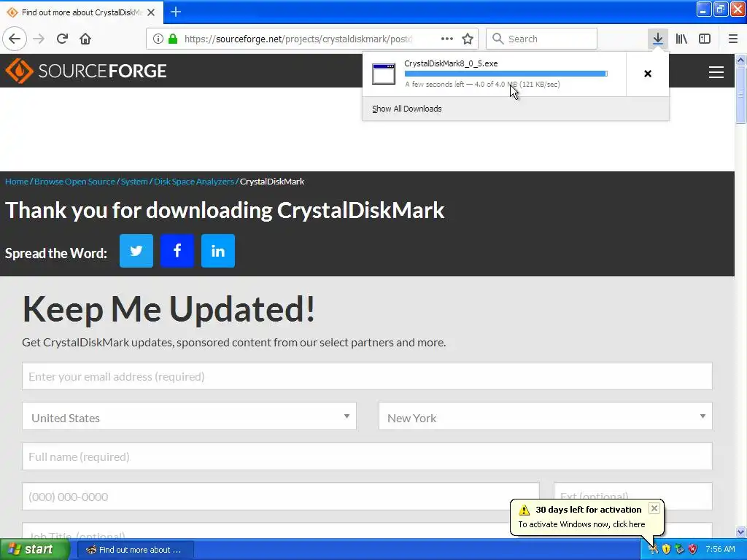The image size is (747, 560).
Task: Click the forward navigation arrow
Action: 39,39
